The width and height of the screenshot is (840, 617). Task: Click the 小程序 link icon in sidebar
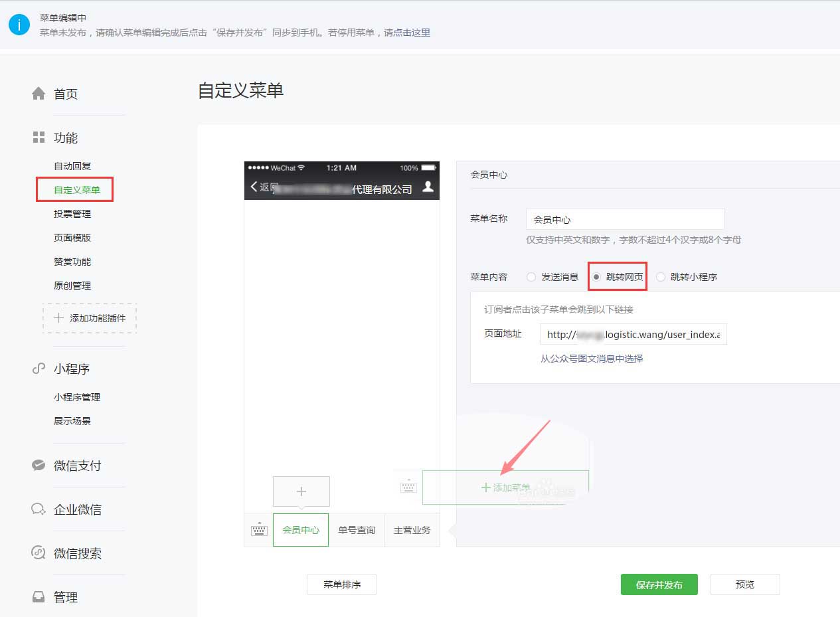click(x=39, y=369)
